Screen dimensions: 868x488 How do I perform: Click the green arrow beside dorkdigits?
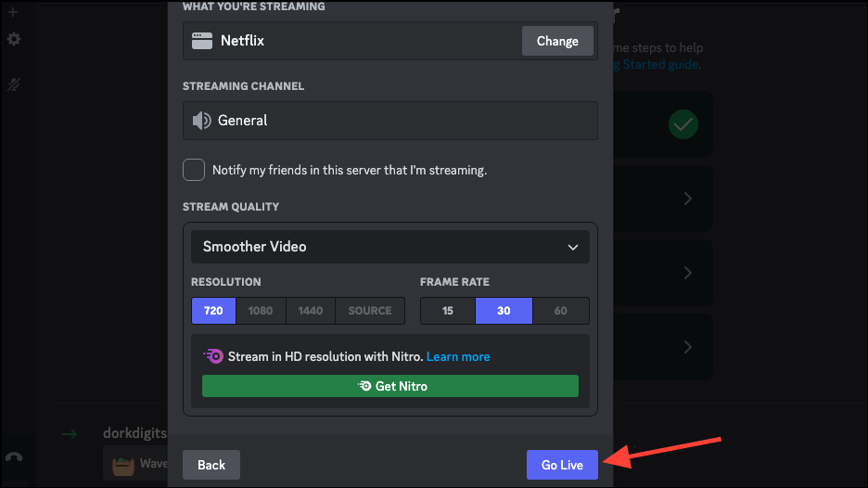tap(70, 433)
